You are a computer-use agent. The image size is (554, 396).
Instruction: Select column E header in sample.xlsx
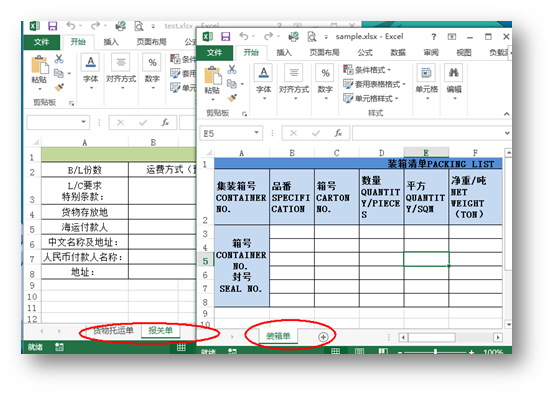point(426,153)
